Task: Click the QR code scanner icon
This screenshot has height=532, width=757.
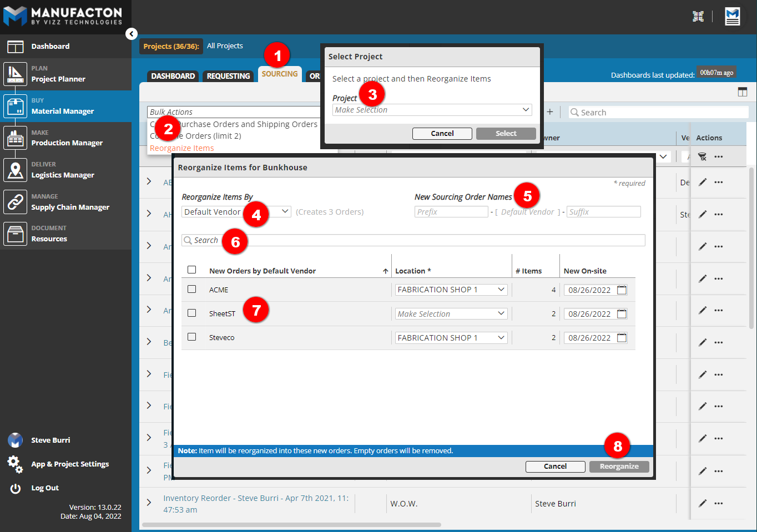Action: click(x=698, y=17)
